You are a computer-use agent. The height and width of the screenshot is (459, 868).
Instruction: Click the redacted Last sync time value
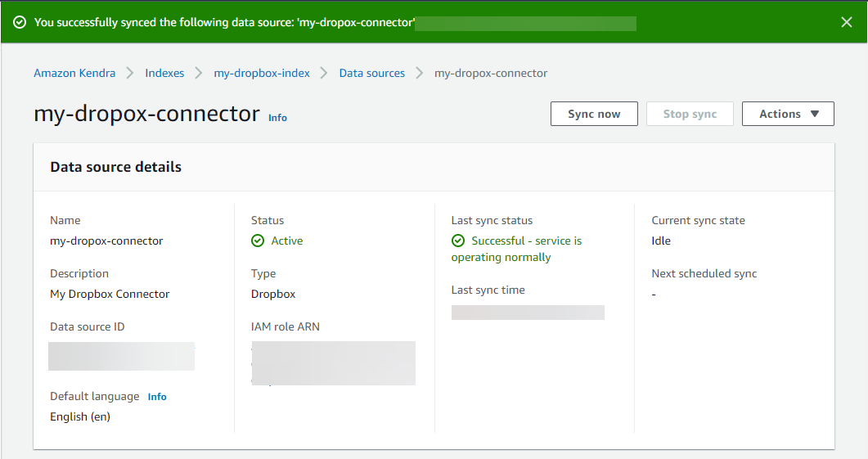click(x=528, y=312)
